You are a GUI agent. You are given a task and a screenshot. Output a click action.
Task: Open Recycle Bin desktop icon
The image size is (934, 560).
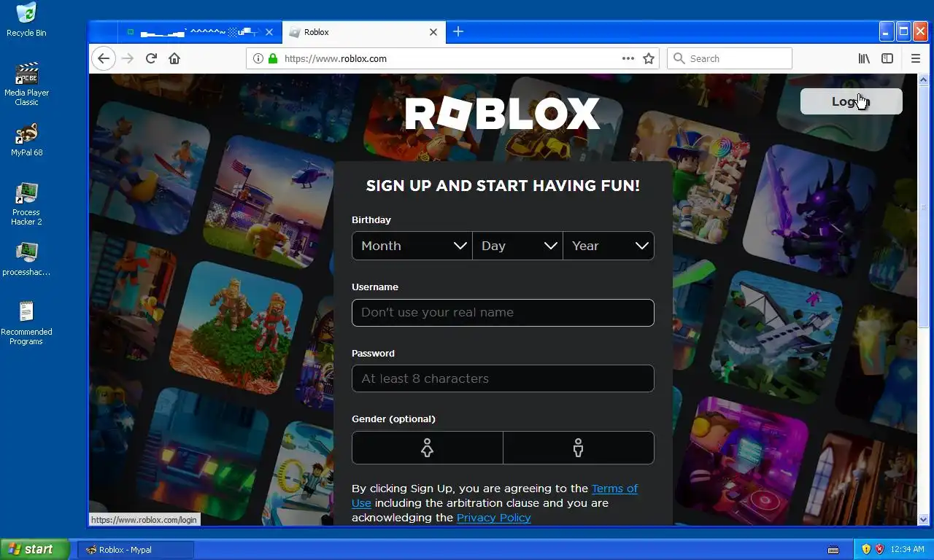[26, 20]
